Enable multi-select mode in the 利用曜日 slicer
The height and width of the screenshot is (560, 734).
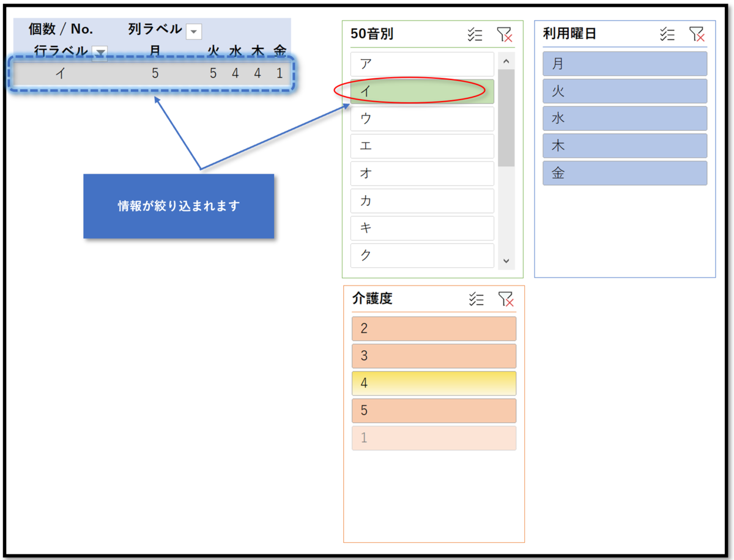(667, 35)
